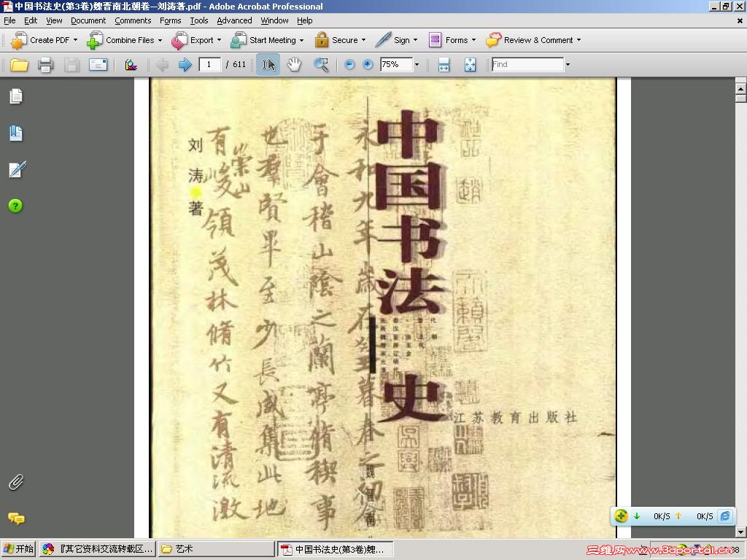Image resolution: width=747 pixels, height=560 pixels.
Task: Expand the Create PDF dropdown arrow
Action: (75, 40)
